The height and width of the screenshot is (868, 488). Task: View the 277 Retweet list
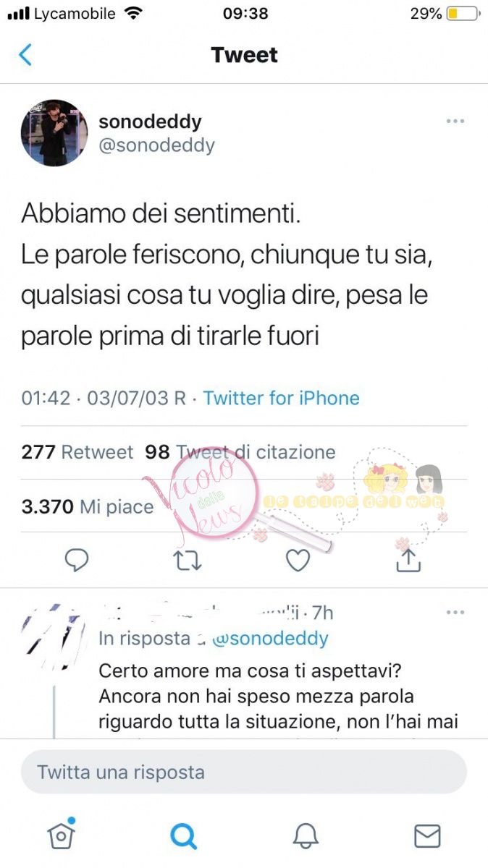point(77,452)
